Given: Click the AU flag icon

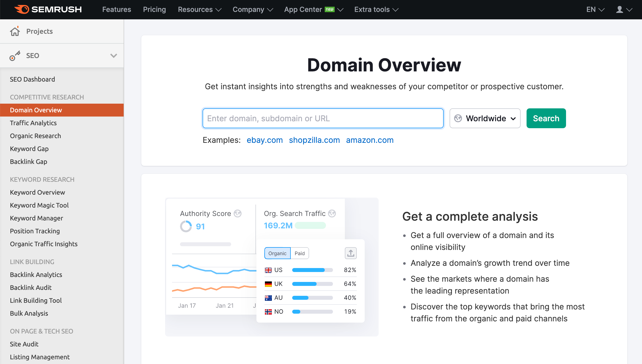Looking at the screenshot, I should click(x=268, y=298).
